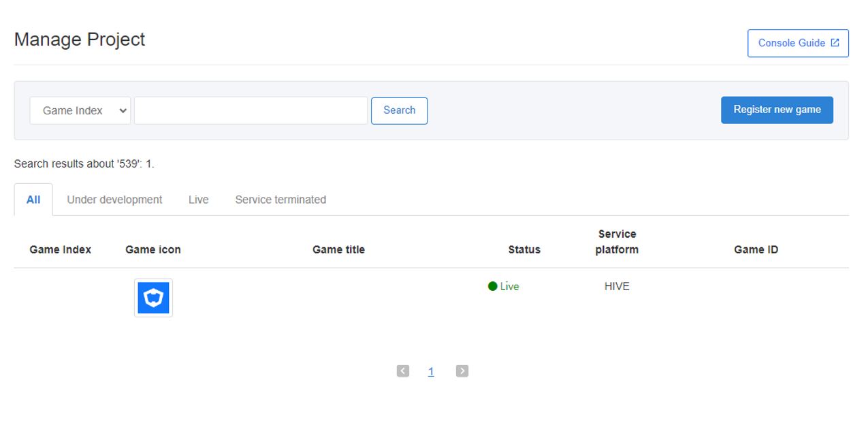Open the Game Index search filter dropdown

80,110
